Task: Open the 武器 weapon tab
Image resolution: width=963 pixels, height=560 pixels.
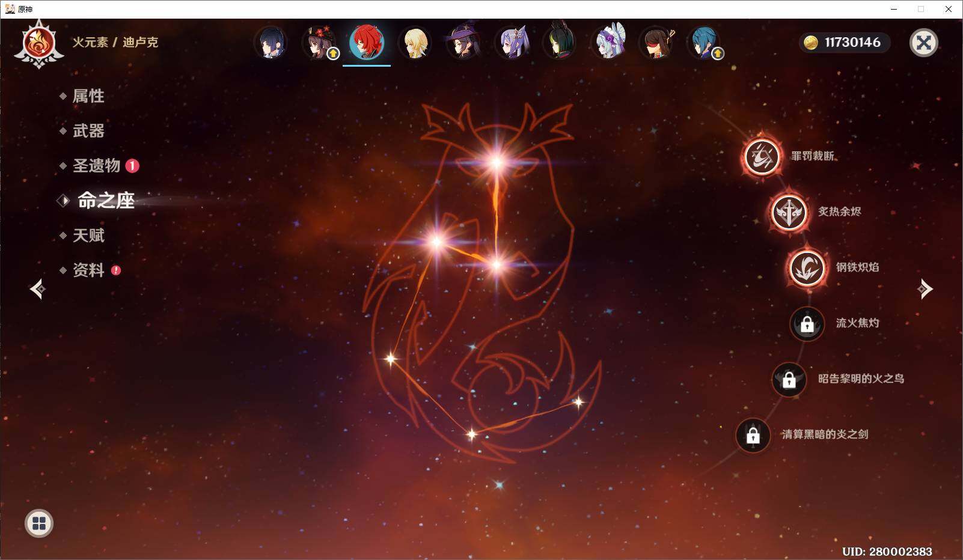Action: point(88,131)
